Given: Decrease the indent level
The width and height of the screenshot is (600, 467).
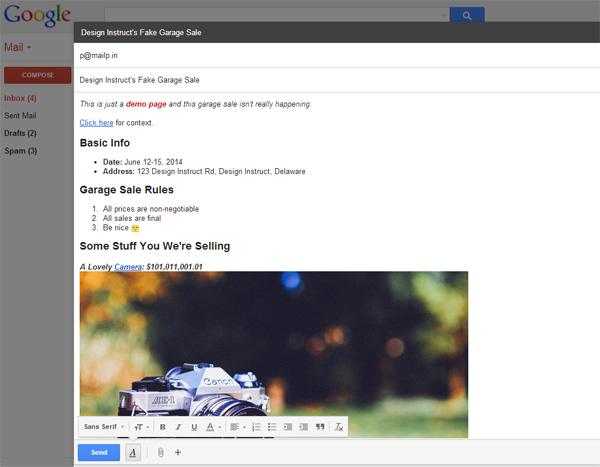Looking at the screenshot, I should tap(288, 427).
